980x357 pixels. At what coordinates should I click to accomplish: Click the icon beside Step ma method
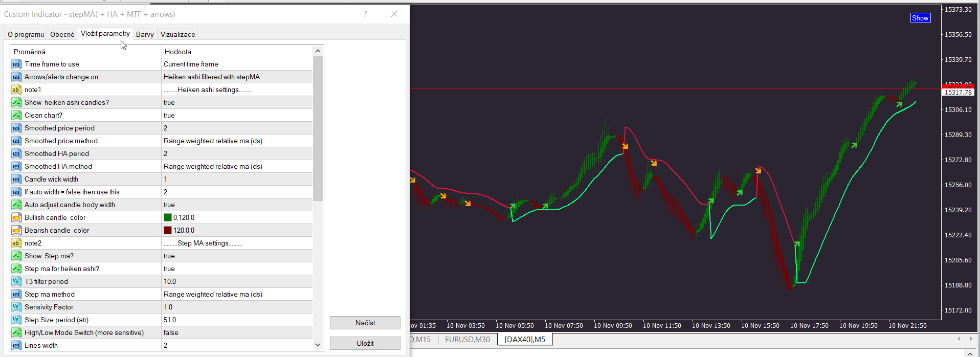point(16,294)
